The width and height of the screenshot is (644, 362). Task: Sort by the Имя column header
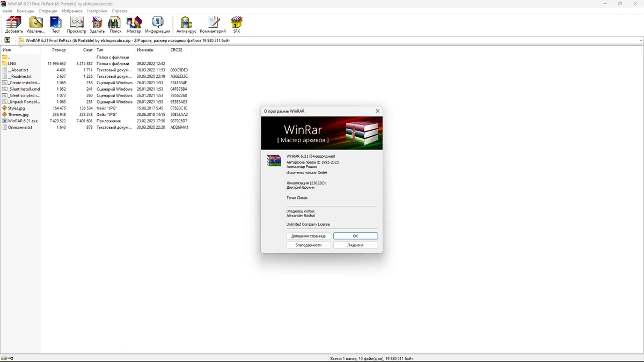[20, 50]
